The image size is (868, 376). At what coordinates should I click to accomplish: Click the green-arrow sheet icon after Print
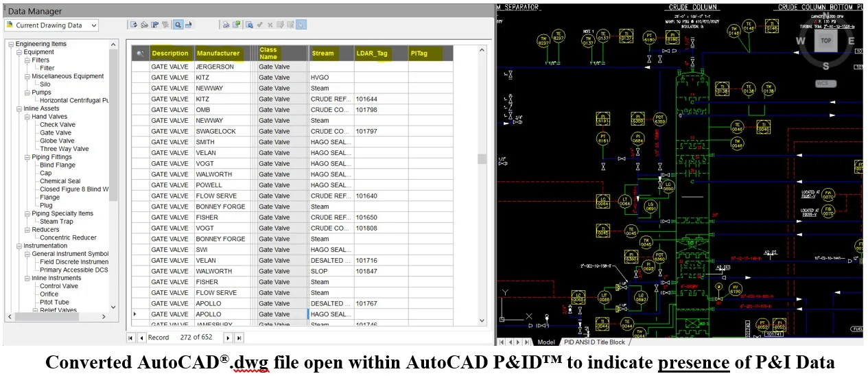236,25
